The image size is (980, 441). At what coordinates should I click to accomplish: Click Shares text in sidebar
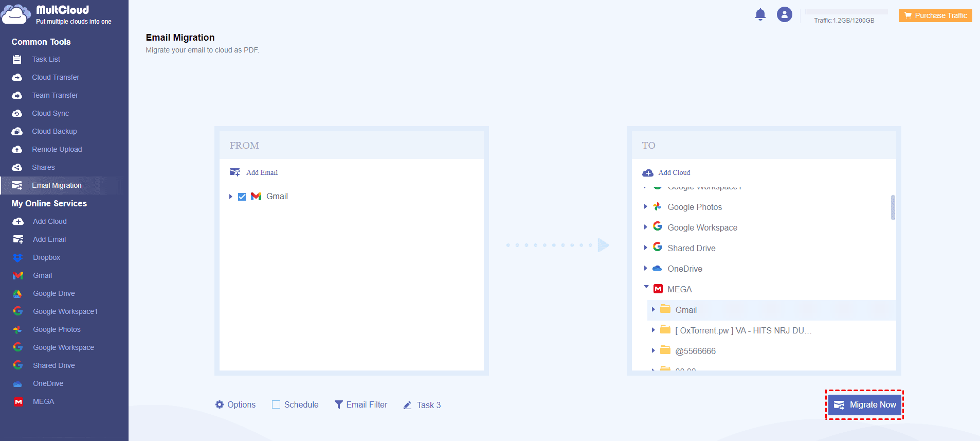(x=43, y=167)
